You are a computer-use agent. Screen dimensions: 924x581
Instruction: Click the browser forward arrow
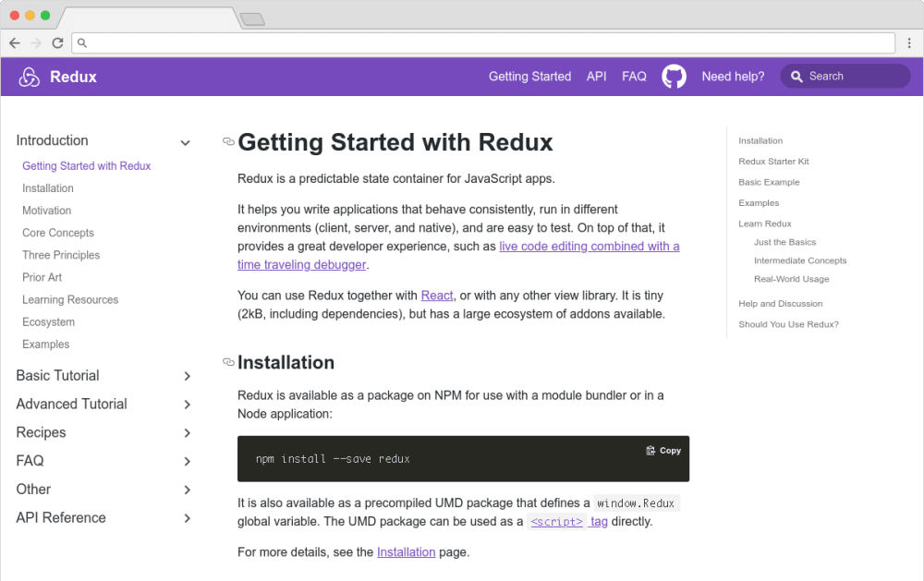(36, 43)
